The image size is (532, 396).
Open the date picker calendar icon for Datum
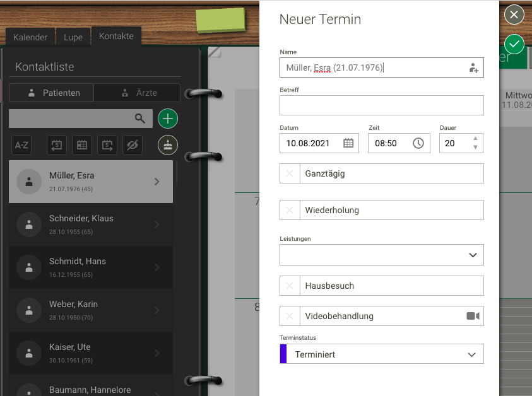(349, 143)
